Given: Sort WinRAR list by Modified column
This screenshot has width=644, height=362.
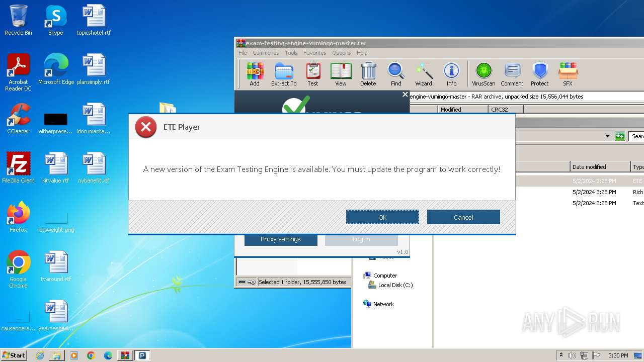Looking at the screenshot, I should 463,109.
